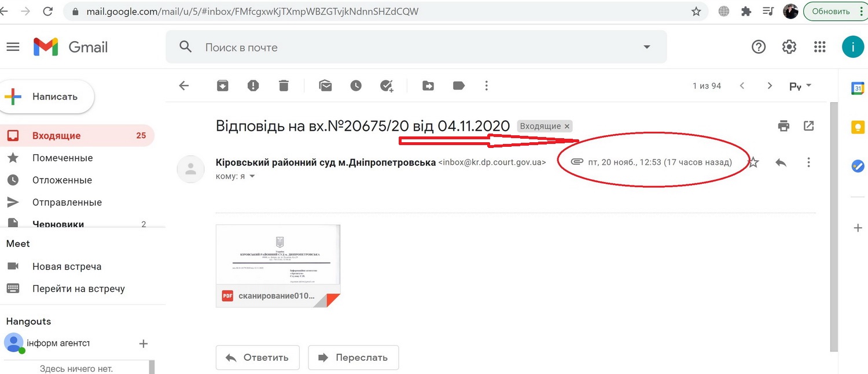
Task: Reply using the arrow icon in header
Action: pyautogui.click(x=781, y=162)
